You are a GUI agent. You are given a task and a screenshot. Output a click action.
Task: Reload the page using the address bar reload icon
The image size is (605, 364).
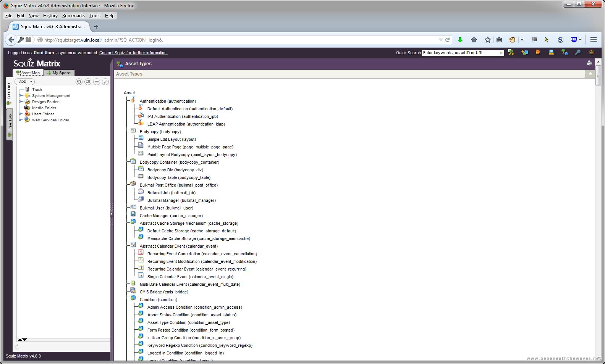pos(447,40)
